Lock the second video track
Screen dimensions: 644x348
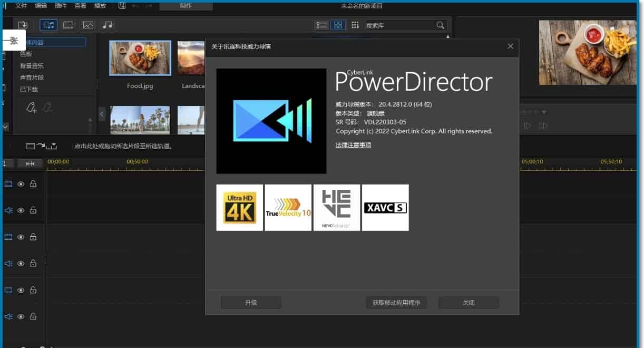33,237
